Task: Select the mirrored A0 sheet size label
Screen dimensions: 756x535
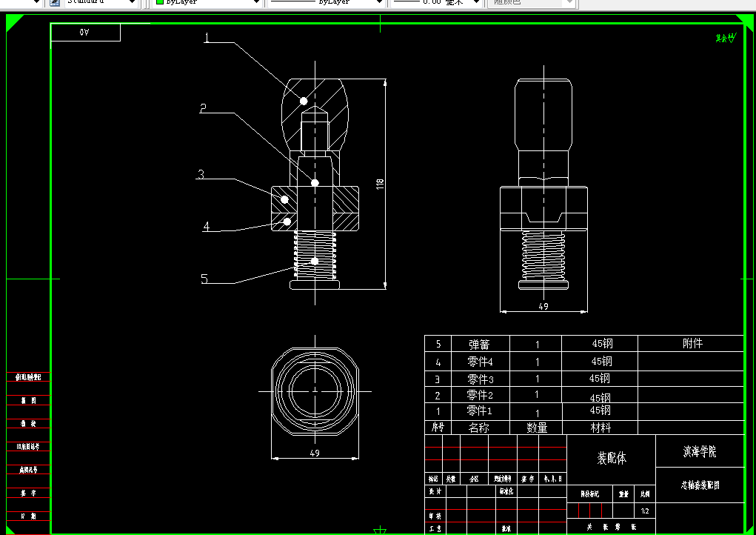Action: [84, 33]
